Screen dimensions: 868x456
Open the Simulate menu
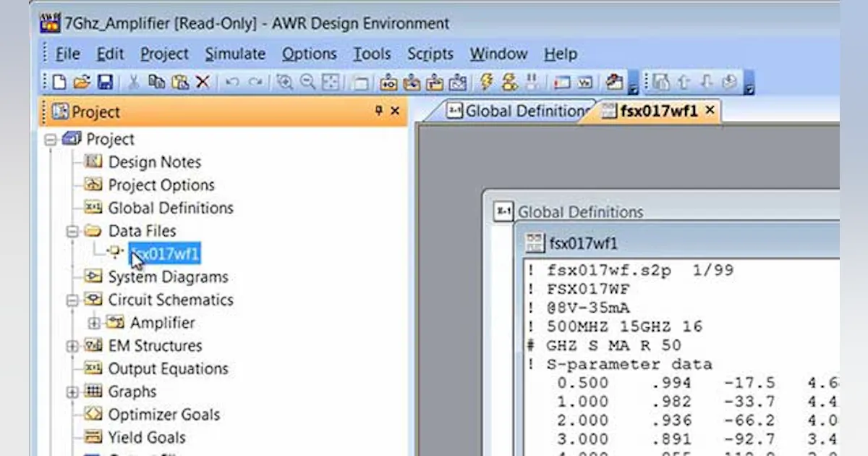coord(235,54)
